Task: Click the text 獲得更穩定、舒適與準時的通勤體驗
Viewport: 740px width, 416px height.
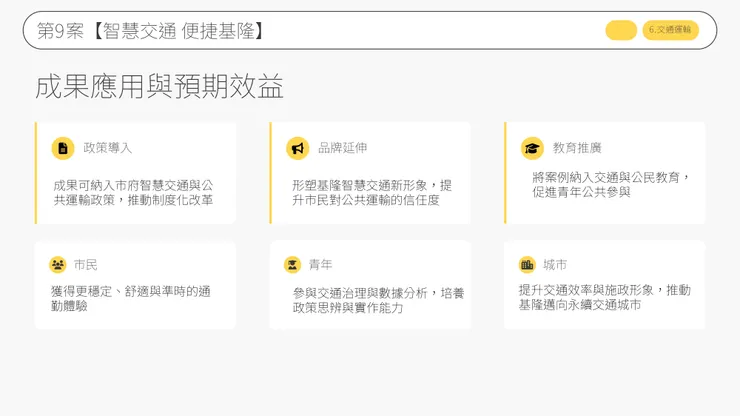Action: tap(131, 298)
